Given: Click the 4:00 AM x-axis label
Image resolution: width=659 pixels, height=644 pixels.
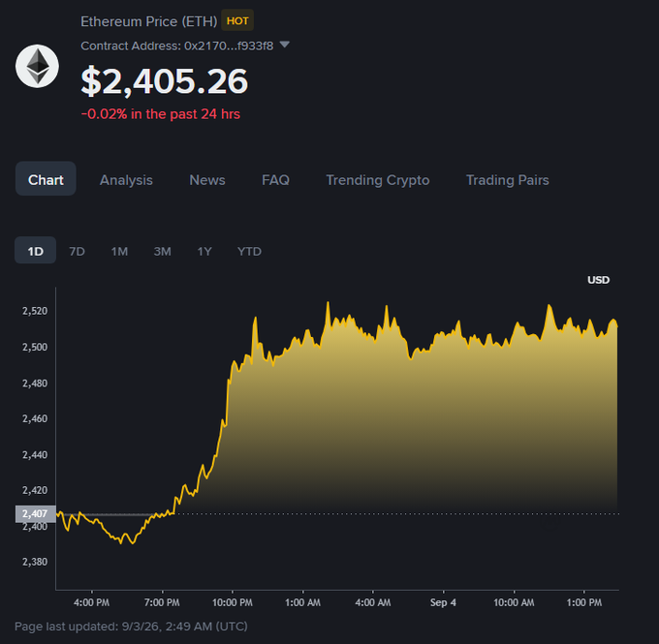Looking at the screenshot, I should point(373,602).
